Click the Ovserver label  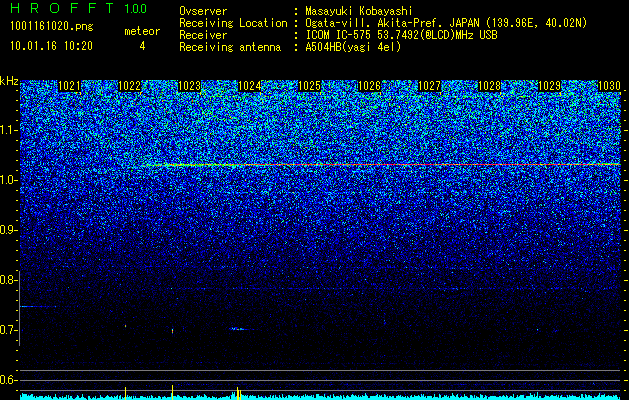203,11
